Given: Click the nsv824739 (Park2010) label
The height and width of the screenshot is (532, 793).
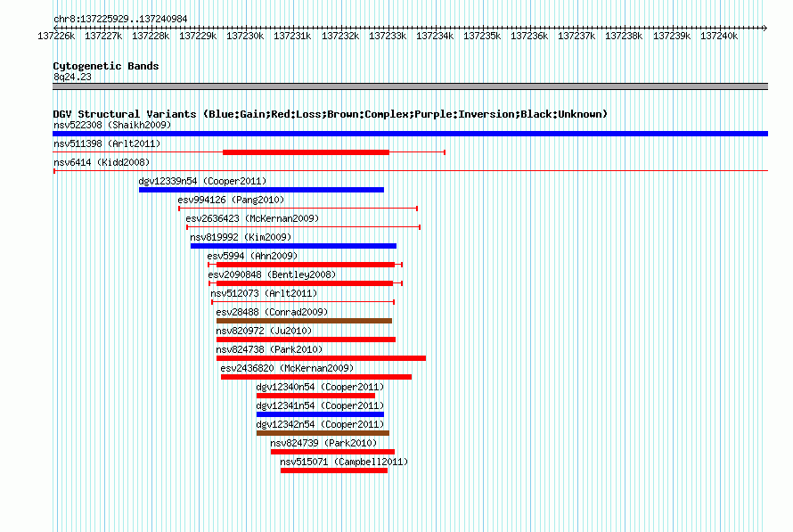Looking at the screenshot, I should [x=323, y=443].
